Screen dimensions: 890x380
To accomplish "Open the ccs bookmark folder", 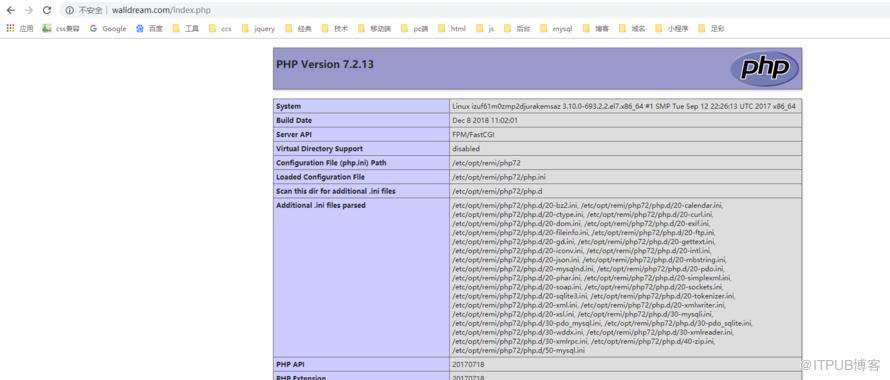I will coord(220,28).
